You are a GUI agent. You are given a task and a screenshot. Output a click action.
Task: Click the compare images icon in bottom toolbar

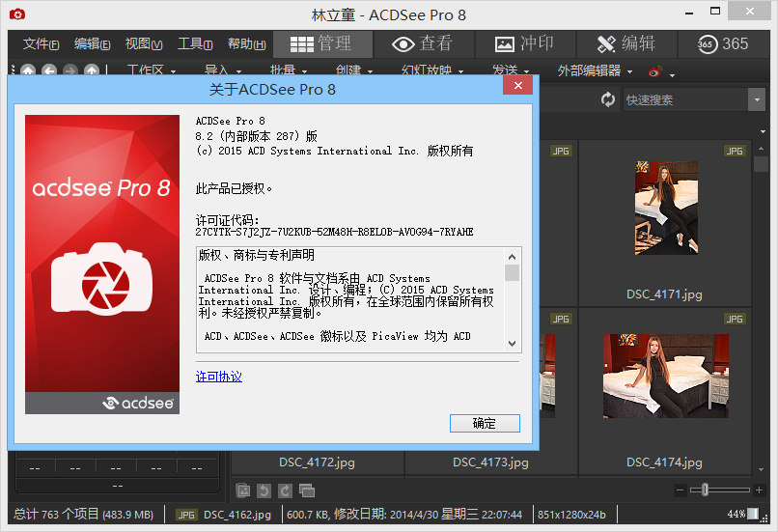click(x=307, y=490)
